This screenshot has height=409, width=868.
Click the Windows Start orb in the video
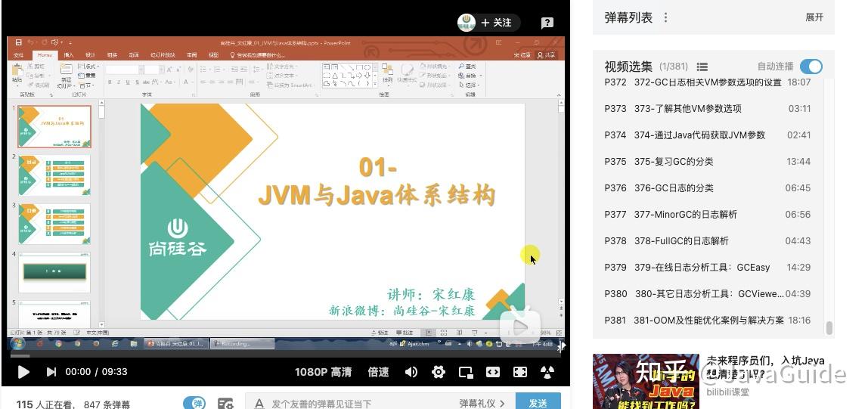point(17,344)
